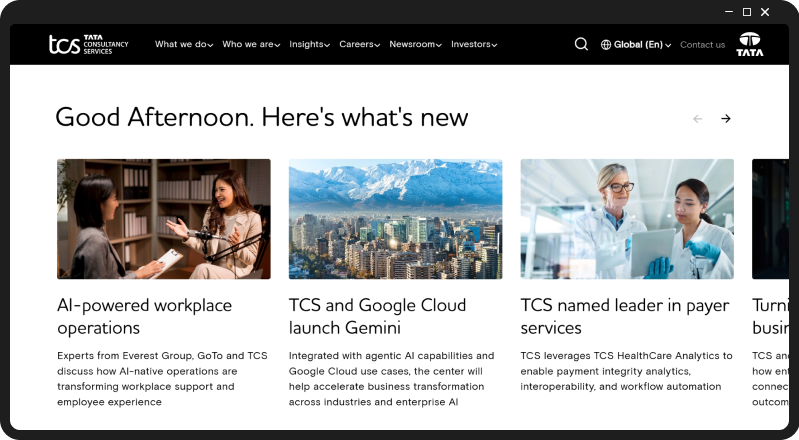This screenshot has height=440, width=799.
Task: Open the Careers menu
Action: point(360,44)
